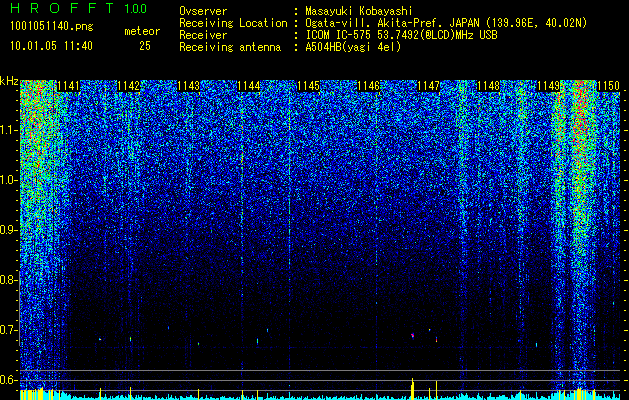Click the 1.0 kHz axis label
629x400 pixels.
(8, 180)
